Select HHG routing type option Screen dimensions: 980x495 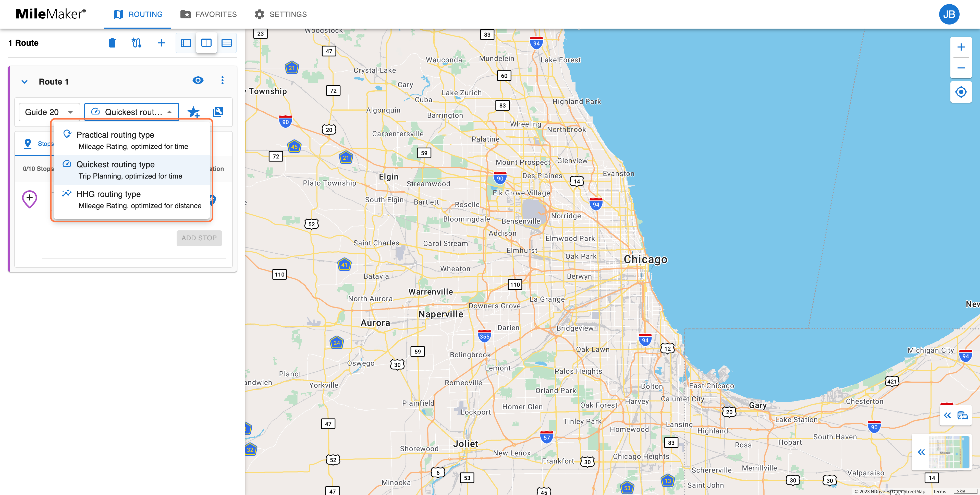click(132, 200)
